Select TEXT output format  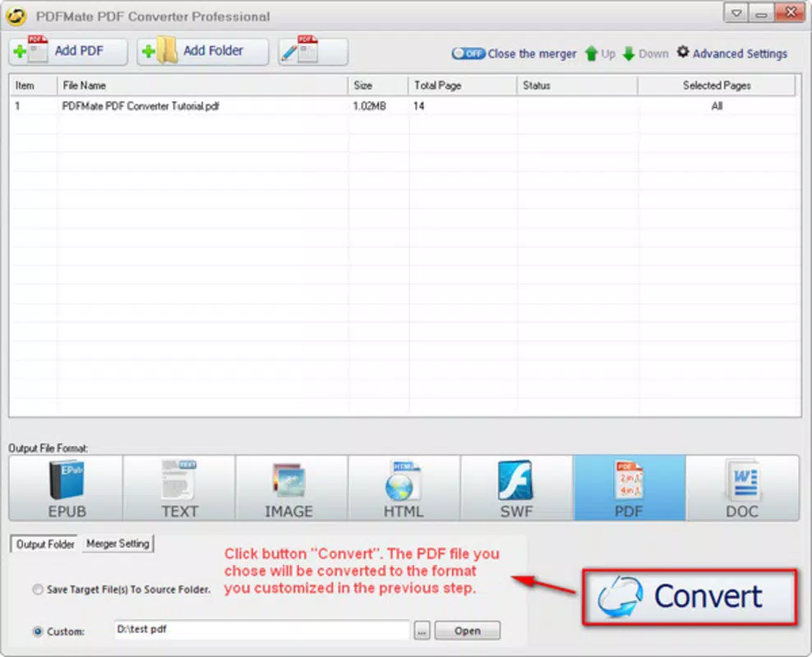pyautogui.click(x=179, y=488)
